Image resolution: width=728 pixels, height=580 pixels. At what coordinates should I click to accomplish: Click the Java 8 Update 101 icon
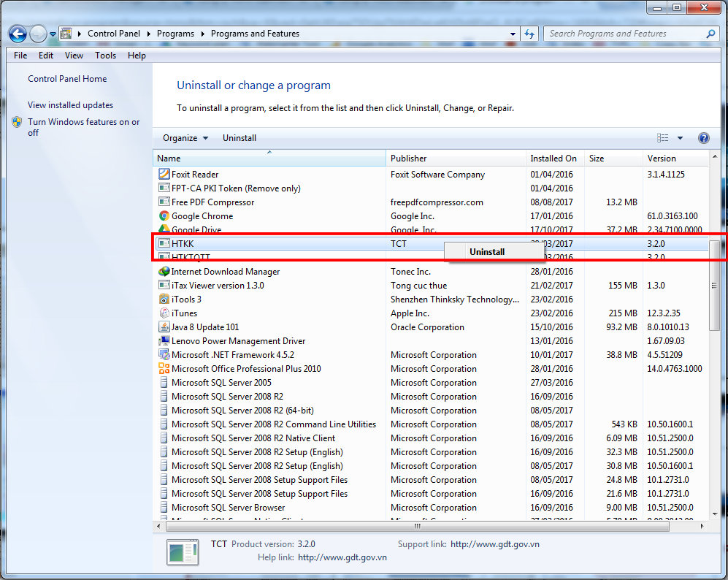coord(164,327)
